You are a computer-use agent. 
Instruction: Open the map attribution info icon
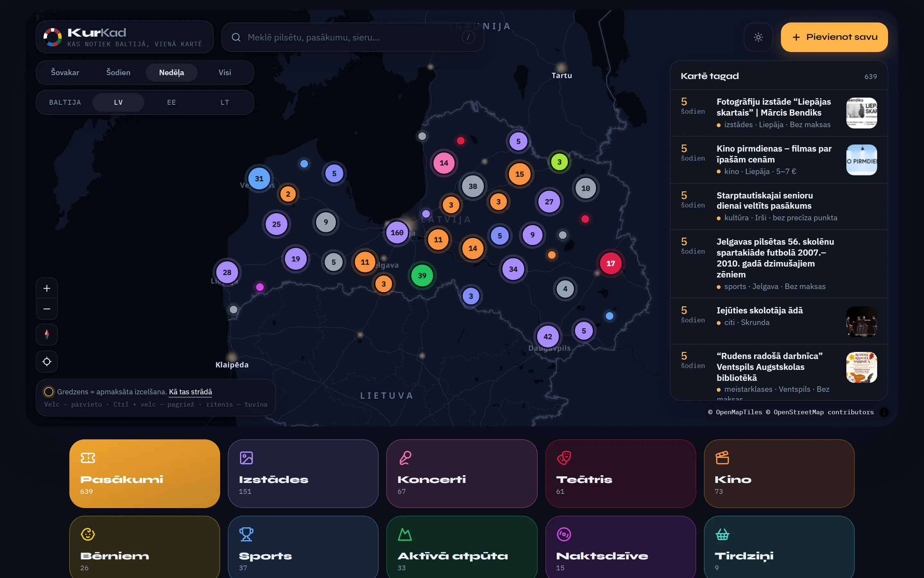point(884,412)
